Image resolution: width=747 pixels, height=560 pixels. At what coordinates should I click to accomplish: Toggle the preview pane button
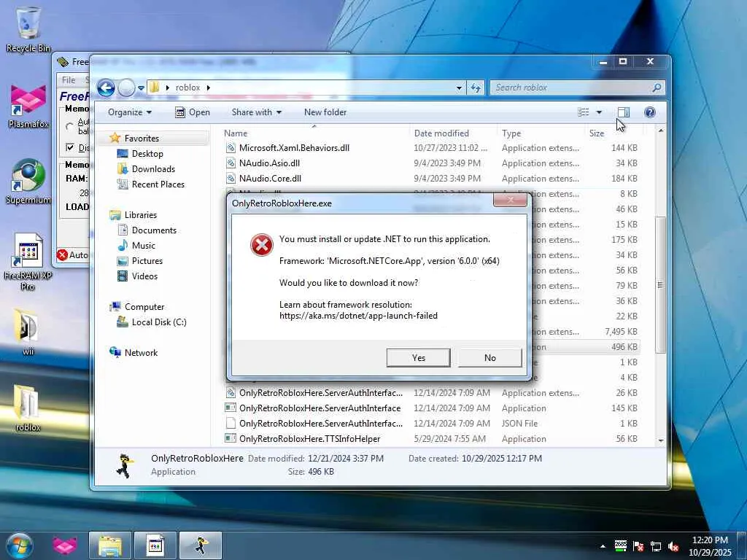(x=624, y=112)
